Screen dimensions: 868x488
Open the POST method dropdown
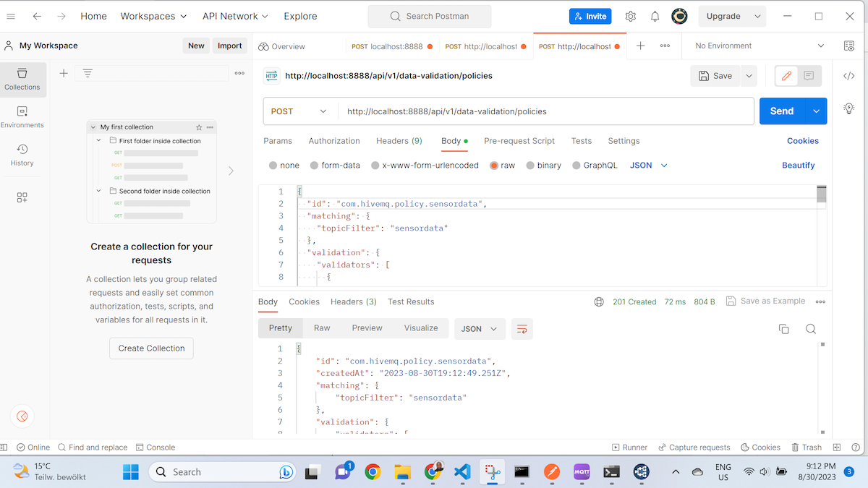click(x=299, y=111)
